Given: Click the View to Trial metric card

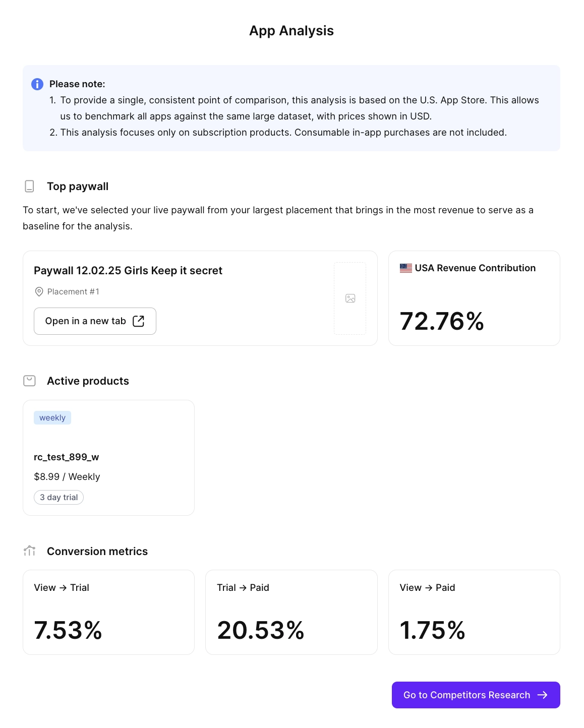Looking at the screenshot, I should pyautogui.click(x=108, y=612).
